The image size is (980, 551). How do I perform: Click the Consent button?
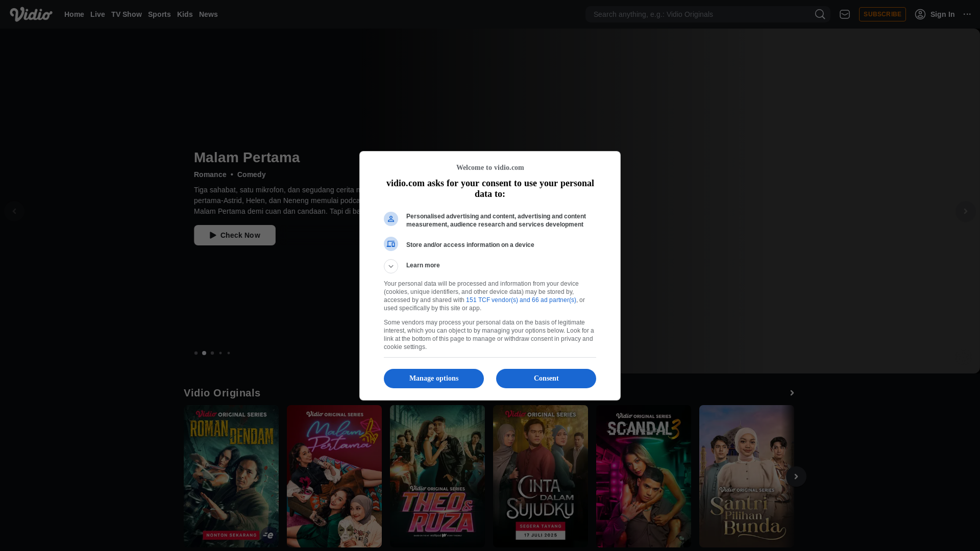pos(546,379)
